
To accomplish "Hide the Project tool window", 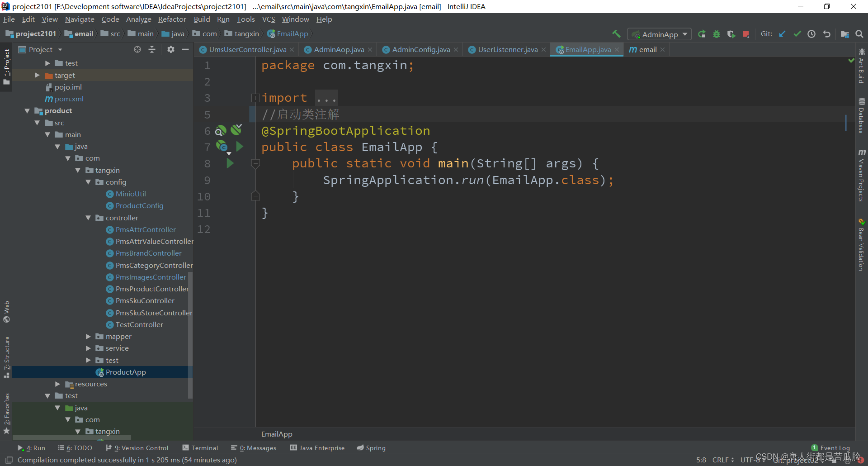I will click(185, 49).
